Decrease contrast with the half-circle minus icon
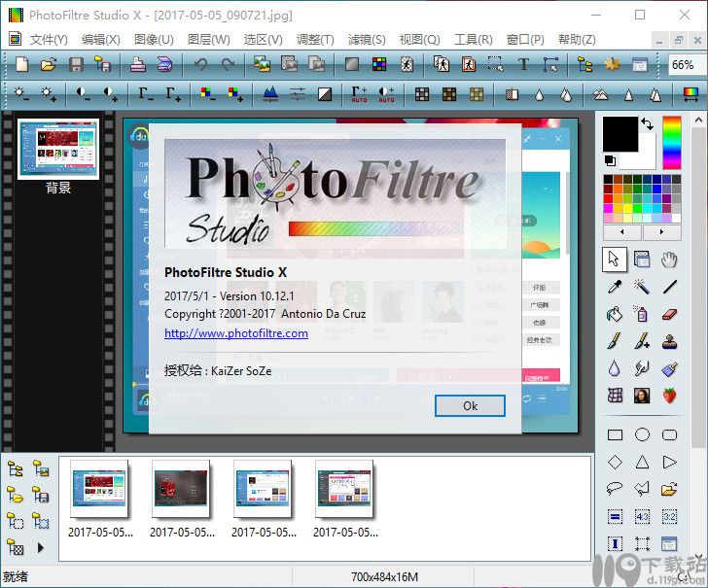Viewport: 708px width, 588px height. [x=83, y=94]
